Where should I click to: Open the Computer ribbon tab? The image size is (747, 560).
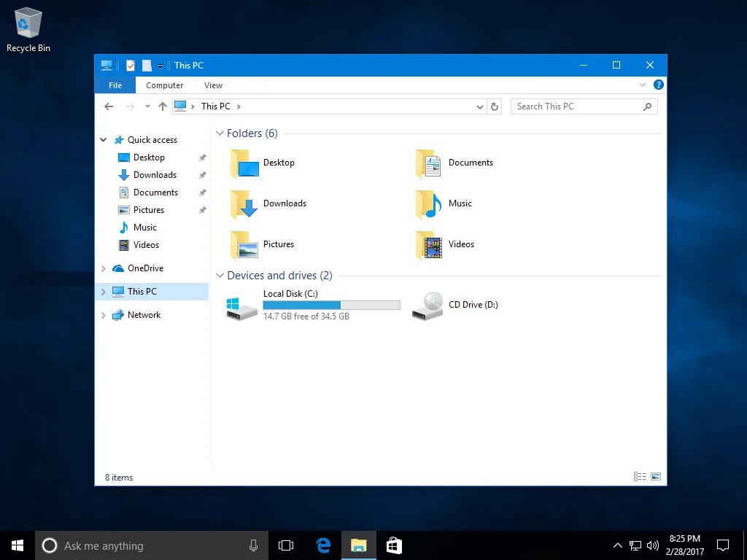pyautogui.click(x=164, y=85)
